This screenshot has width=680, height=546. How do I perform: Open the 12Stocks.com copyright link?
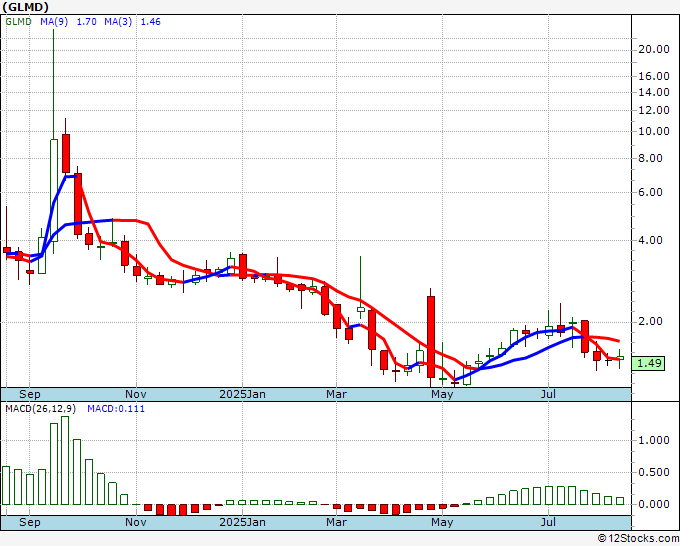pyautogui.click(x=638, y=539)
